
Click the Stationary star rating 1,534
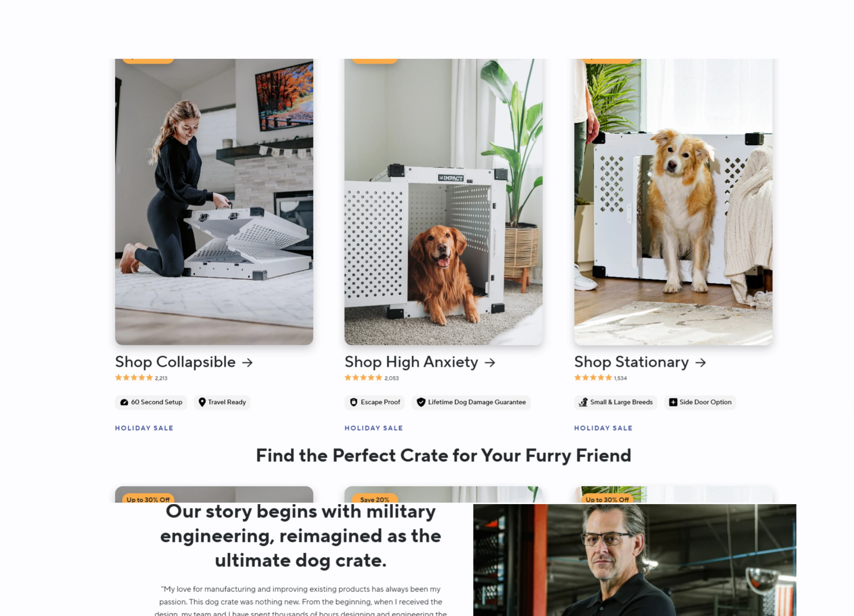coord(600,378)
